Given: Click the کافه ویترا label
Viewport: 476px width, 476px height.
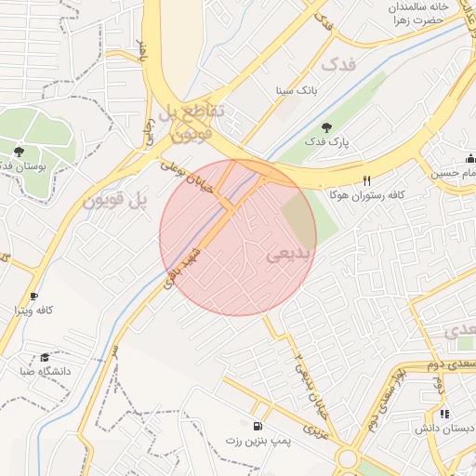Looking at the screenshot, I should coord(33,311).
